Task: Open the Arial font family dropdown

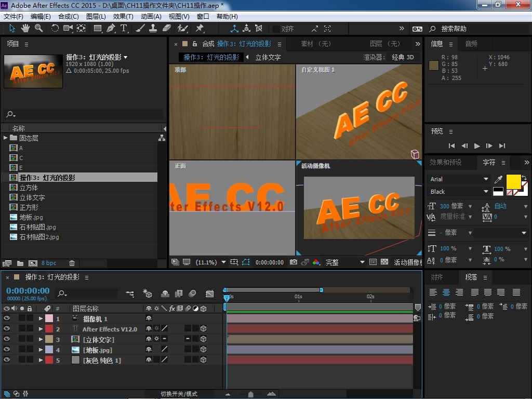Action: tap(458, 179)
